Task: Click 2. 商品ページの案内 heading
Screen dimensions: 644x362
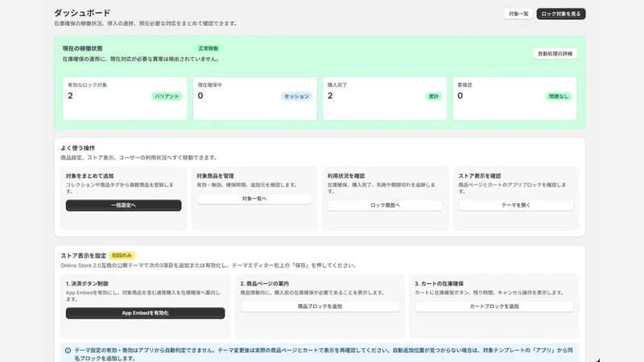Action: pyautogui.click(x=265, y=284)
